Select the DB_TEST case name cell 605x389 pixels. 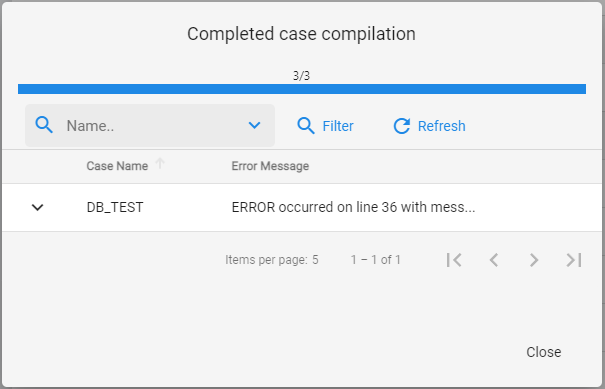tap(115, 207)
